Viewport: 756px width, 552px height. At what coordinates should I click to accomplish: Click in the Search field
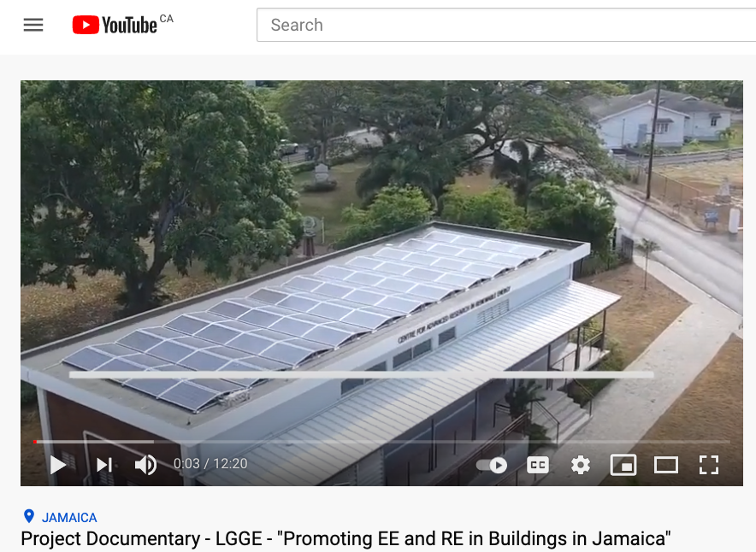coord(506,25)
